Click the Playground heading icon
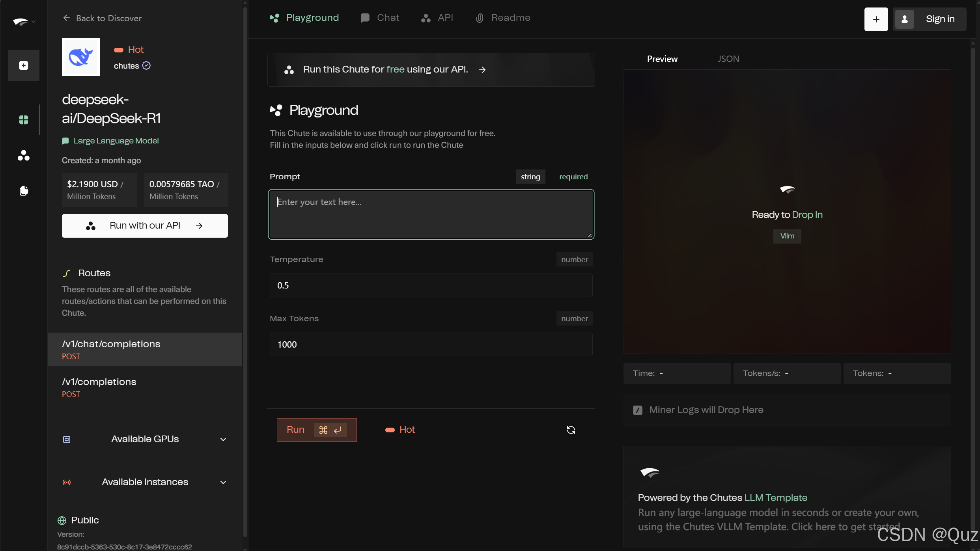This screenshot has height=551, width=980. coord(276,110)
